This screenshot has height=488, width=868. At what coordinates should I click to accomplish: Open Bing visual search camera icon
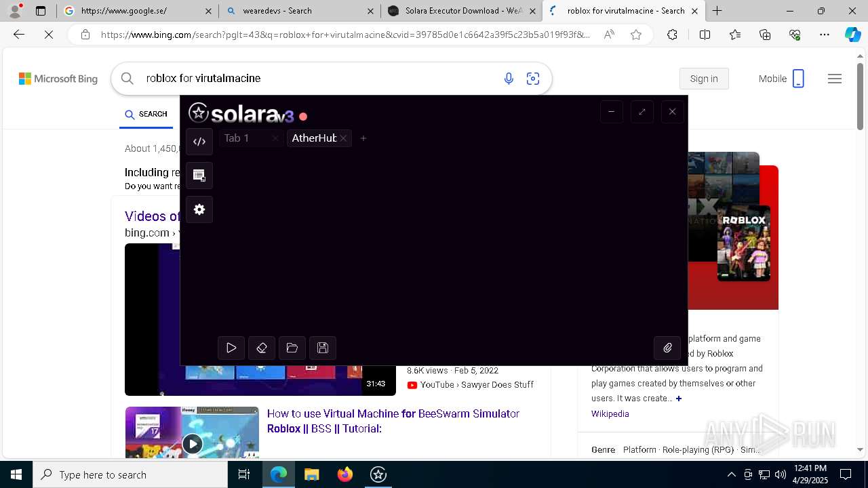[x=533, y=79]
